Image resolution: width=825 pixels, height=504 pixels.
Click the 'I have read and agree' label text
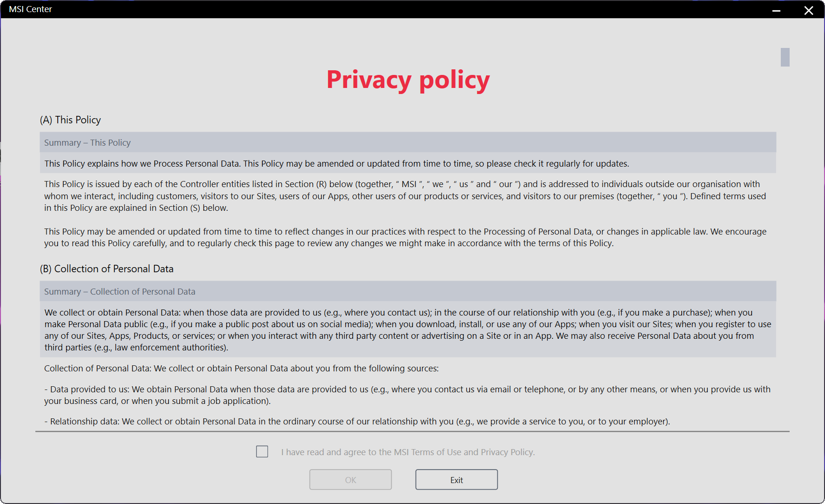click(408, 452)
